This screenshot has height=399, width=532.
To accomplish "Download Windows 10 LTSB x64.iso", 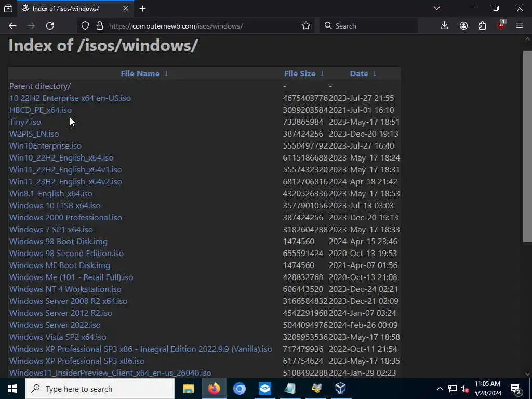I will click(55, 206).
